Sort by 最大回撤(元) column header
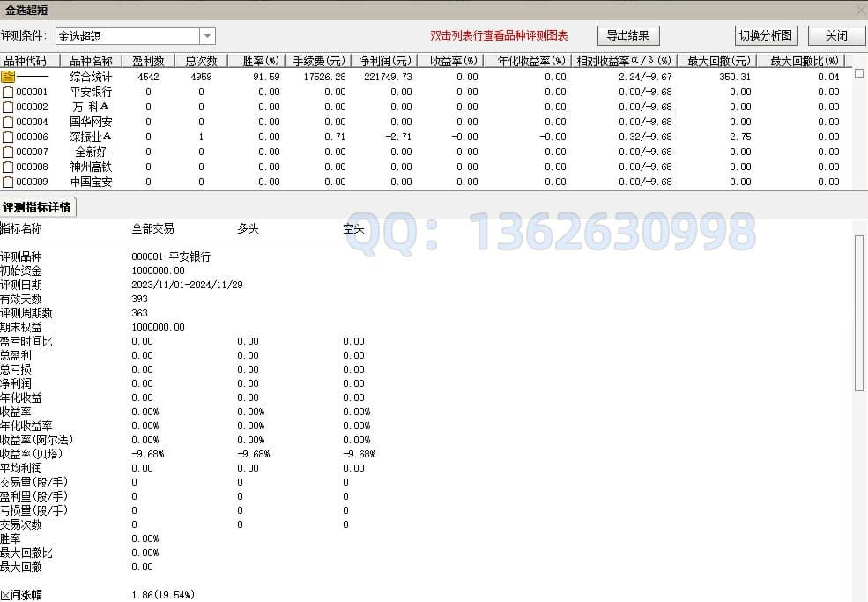 coord(718,60)
